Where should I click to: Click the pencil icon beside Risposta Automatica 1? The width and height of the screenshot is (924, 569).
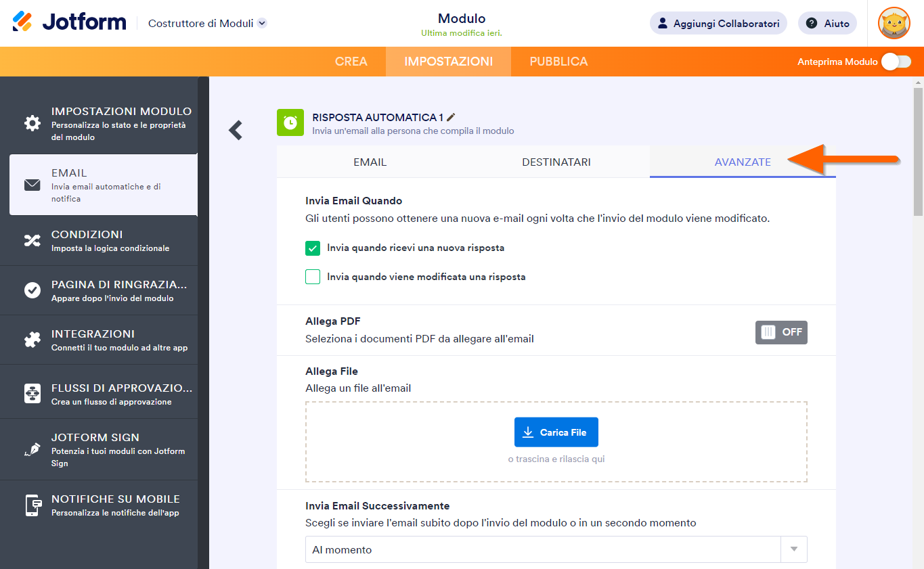point(452,117)
